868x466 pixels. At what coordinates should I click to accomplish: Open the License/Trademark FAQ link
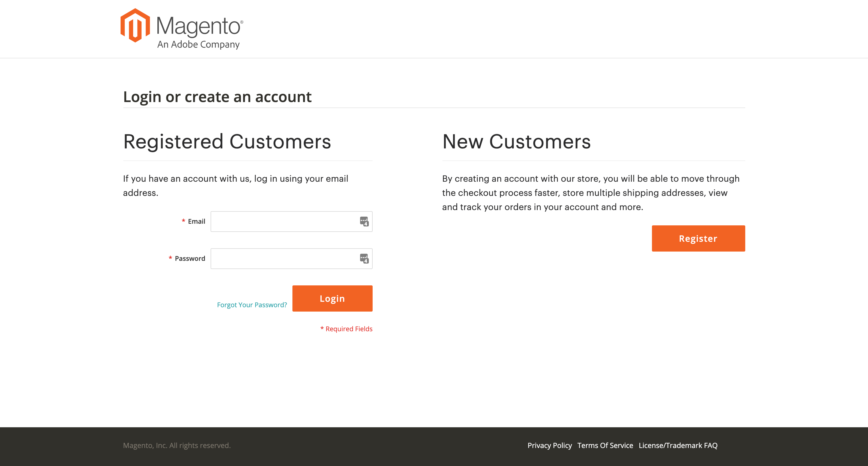[x=678, y=446]
